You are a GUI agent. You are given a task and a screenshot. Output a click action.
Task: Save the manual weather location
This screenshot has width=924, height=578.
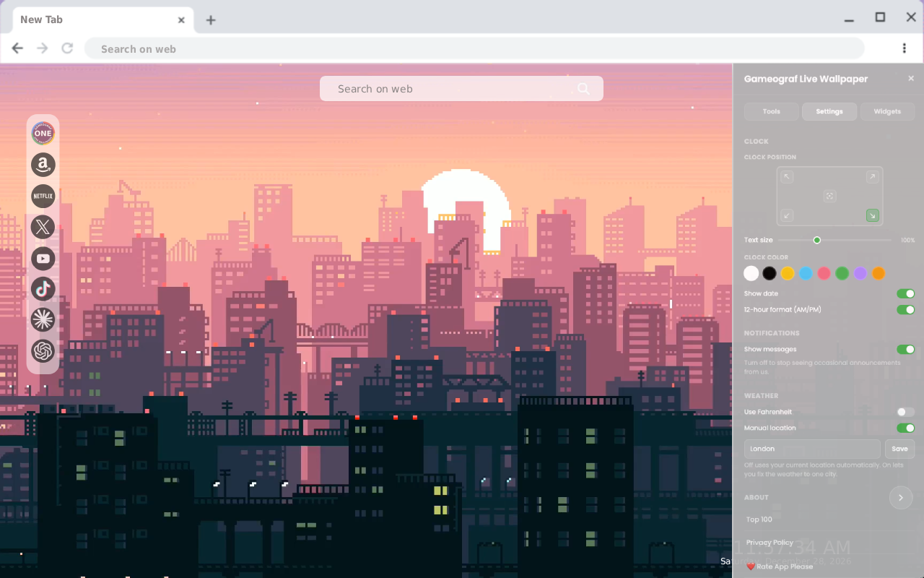coord(899,449)
